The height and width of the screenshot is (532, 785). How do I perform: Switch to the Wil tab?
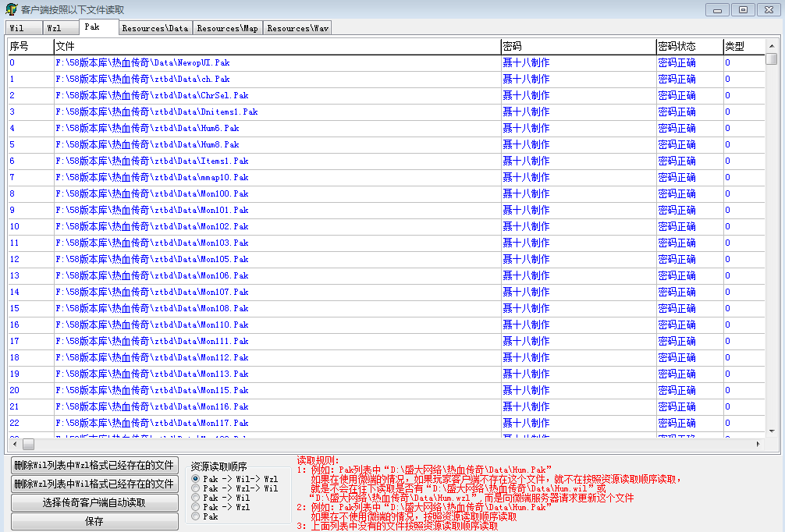[x=17, y=28]
